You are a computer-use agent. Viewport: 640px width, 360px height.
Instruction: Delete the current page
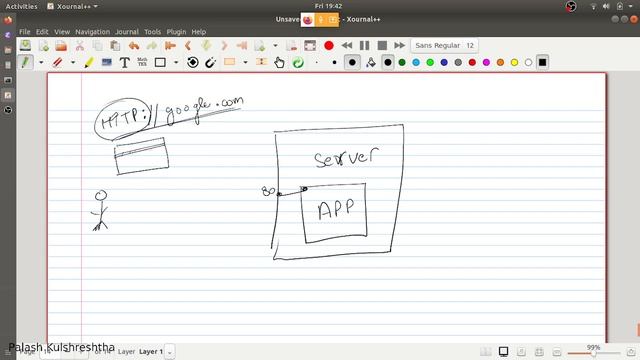(x=292, y=45)
